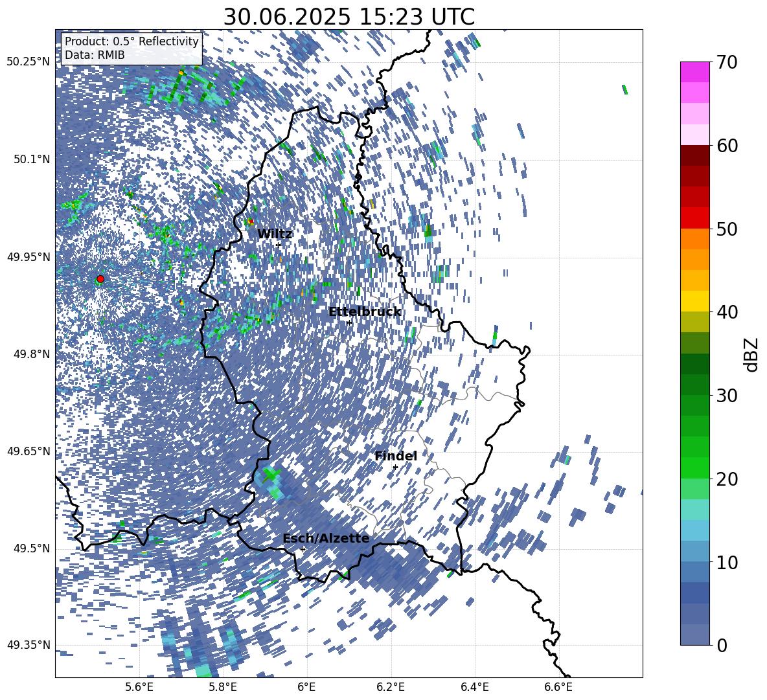
Task: Click the 49.95°N latitude label
Action: click(29, 257)
